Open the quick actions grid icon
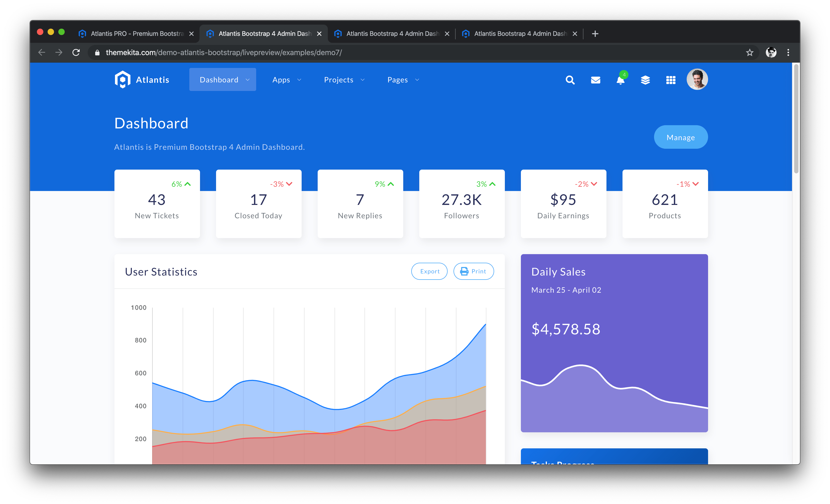 pos(670,80)
